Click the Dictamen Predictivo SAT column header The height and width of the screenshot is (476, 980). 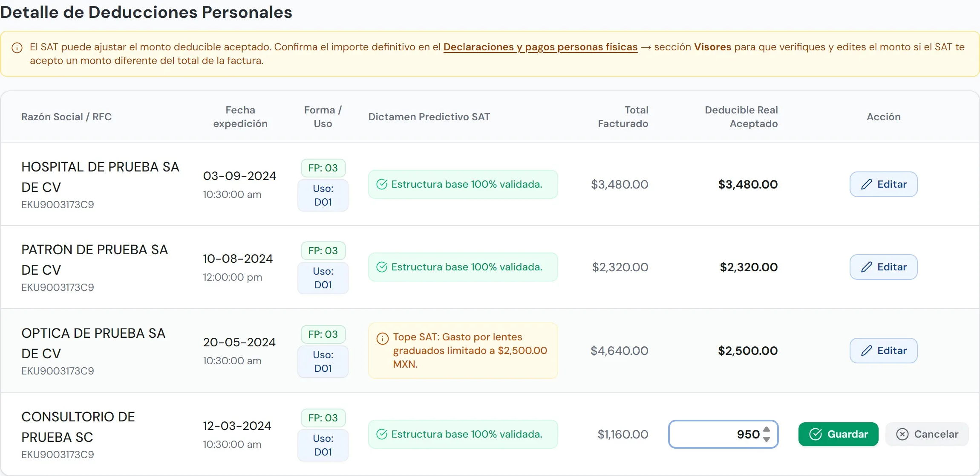pyautogui.click(x=429, y=117)
